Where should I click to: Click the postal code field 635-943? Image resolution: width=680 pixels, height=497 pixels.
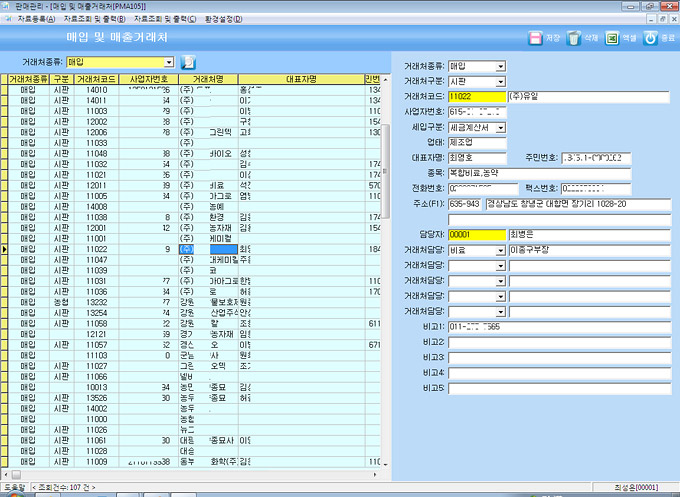tap(464, 204)
